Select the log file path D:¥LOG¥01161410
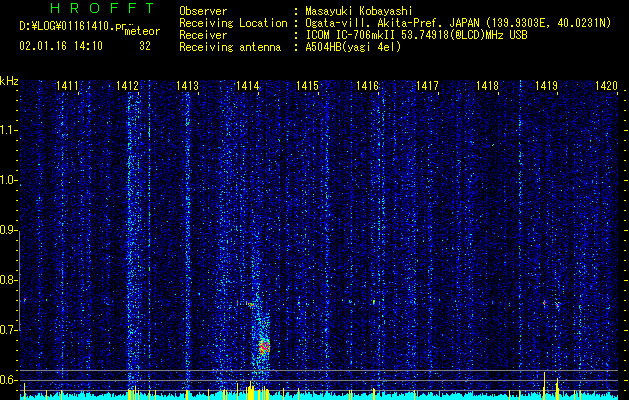 73,26
